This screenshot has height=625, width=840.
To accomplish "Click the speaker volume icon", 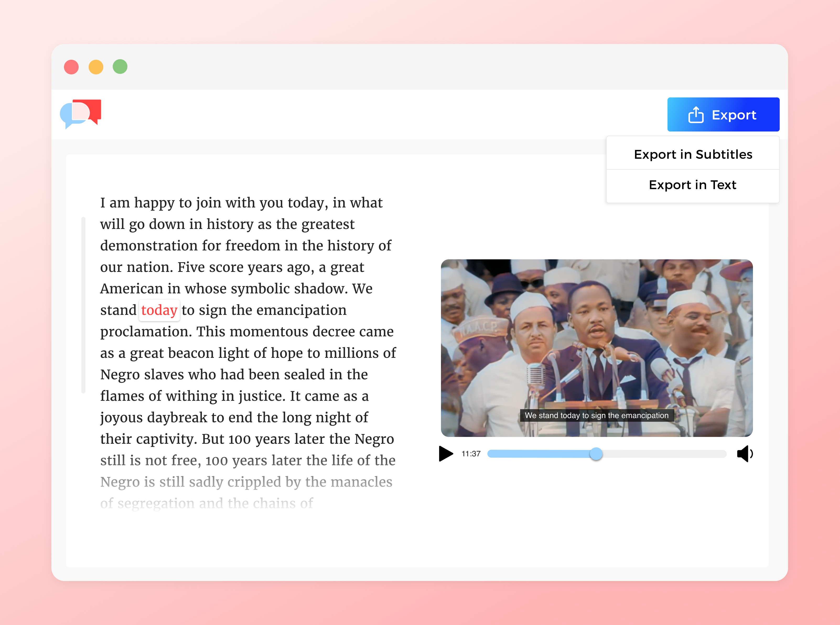I will tap(745, 454).
